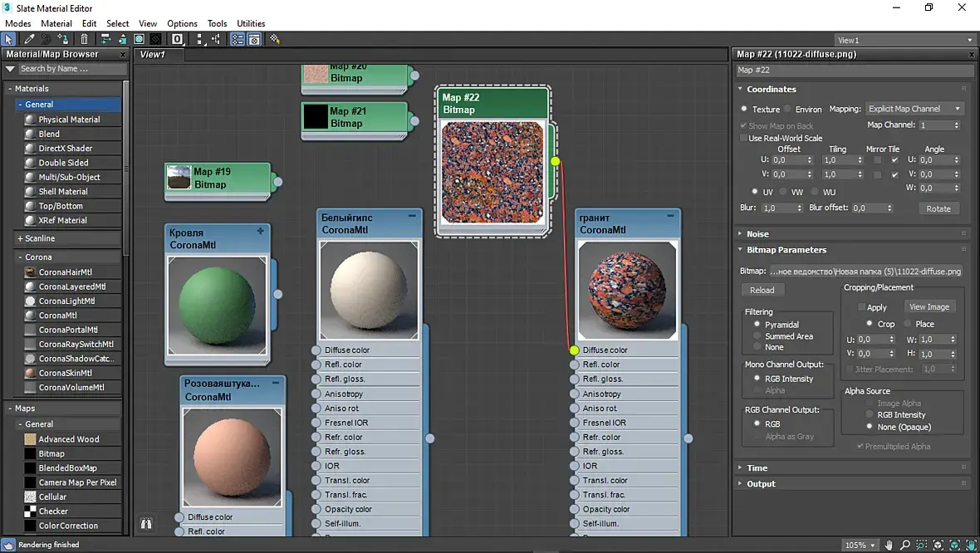Enable Use Real-World Scale checkbox

pos(743,138)
